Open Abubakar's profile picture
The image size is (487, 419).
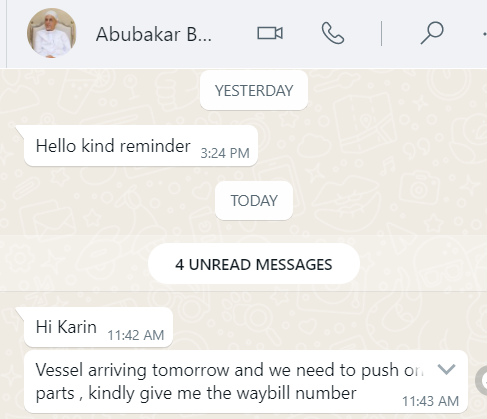click(51, 33)
